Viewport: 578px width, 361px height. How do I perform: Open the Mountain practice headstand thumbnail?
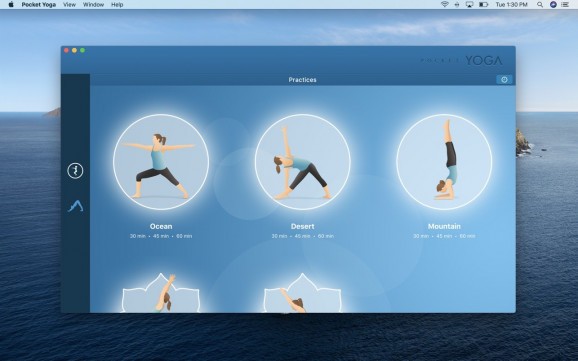444,162
